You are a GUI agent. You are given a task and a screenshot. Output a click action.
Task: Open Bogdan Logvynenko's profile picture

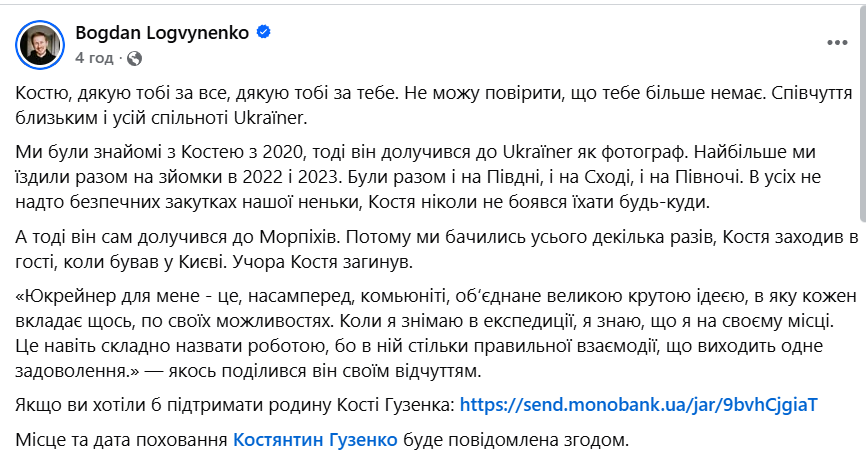pyautogui.click(x=38, y=45)
